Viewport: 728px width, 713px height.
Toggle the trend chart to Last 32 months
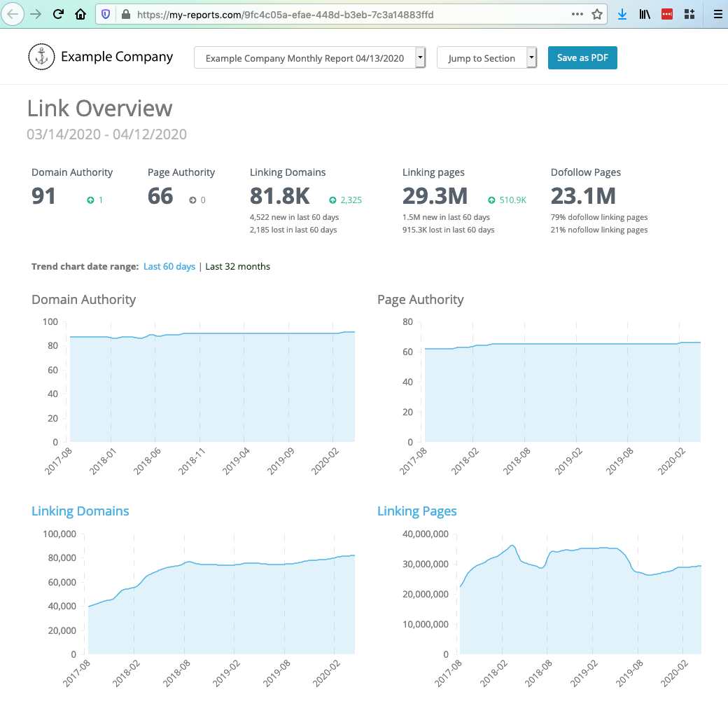coord(237,266)
